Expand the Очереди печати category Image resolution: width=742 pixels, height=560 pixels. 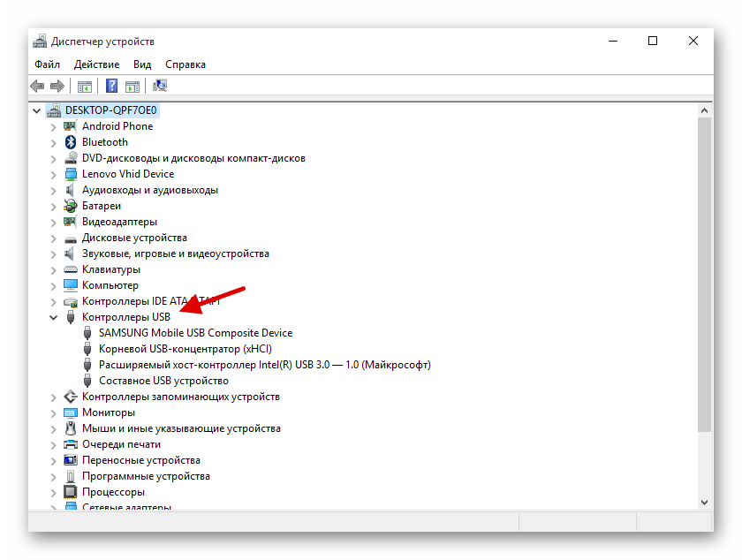tap(54, 444)
